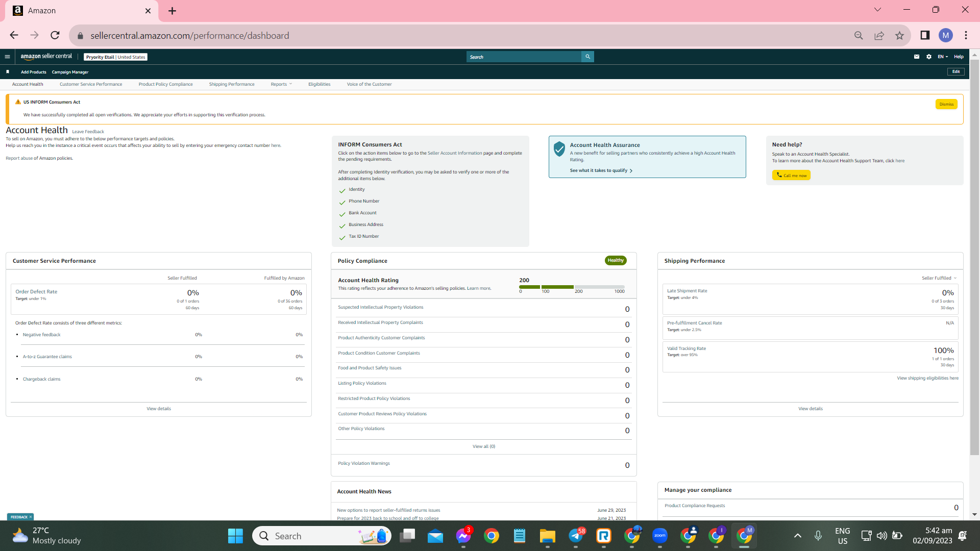View site information via the lock icon
This screenshot has width=980, height=551.
pyautogui.click(x=80, y=36)
